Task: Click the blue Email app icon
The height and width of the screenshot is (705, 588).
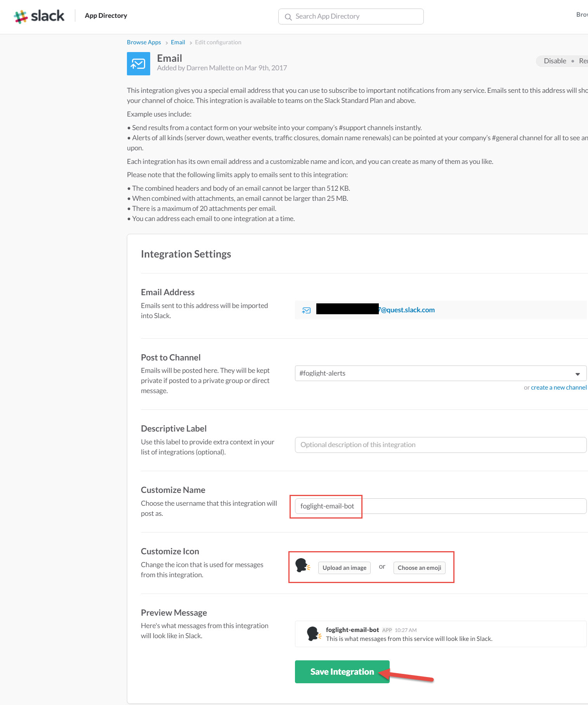Action: [x=138, y=64]
